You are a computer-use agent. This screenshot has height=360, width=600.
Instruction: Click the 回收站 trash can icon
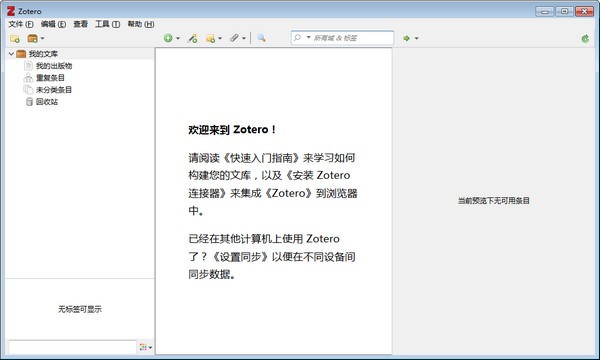(29, 102)
